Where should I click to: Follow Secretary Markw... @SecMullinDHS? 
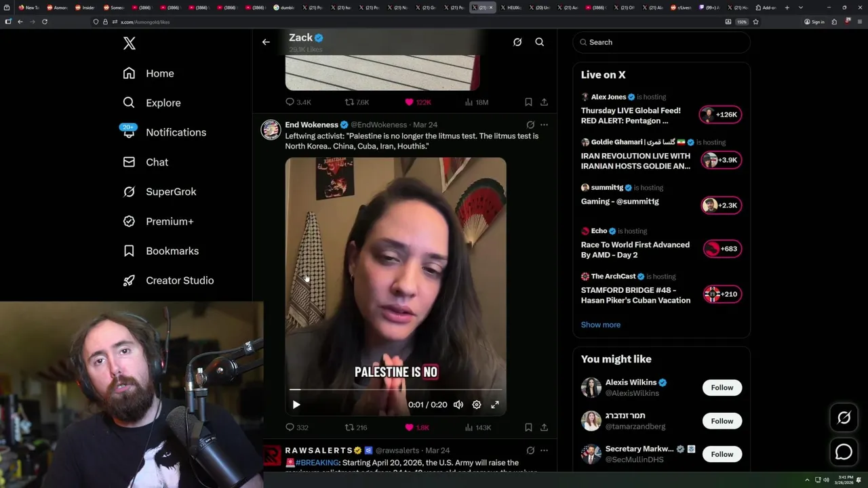722,454
